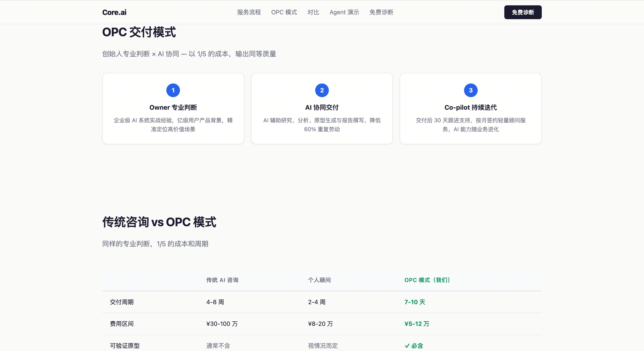Click the subtitle 同样的专业判断，1/5 的成本和周期
The width and height of the screenshot is (644, 351).
pyautogui.click(x=155, y=244)
